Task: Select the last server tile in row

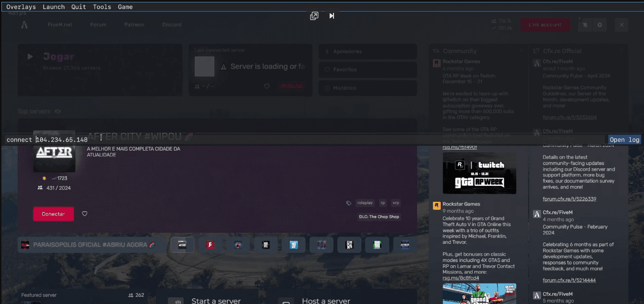Action: tap(405, 245)
